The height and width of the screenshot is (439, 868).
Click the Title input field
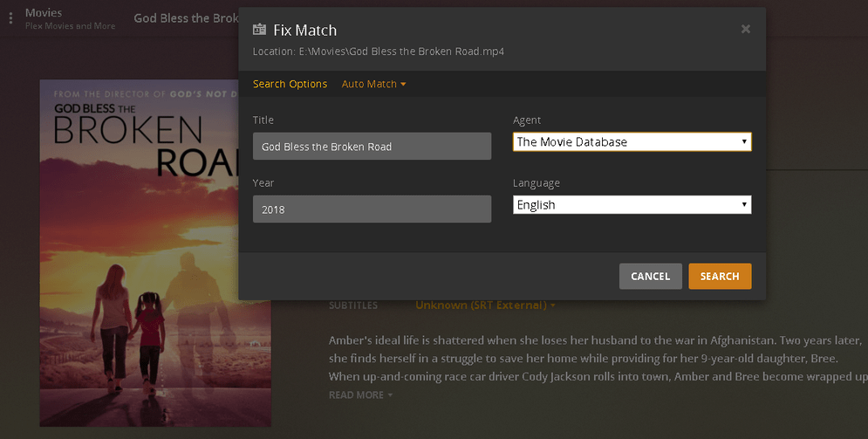pyautogui.click(x=372, y=147)
